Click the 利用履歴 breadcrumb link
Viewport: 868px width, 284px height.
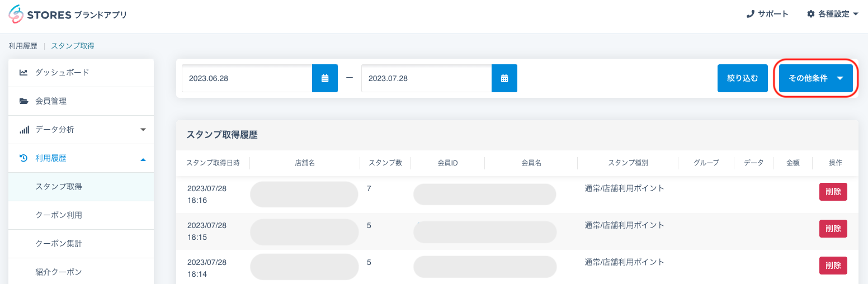click(23, 46)
